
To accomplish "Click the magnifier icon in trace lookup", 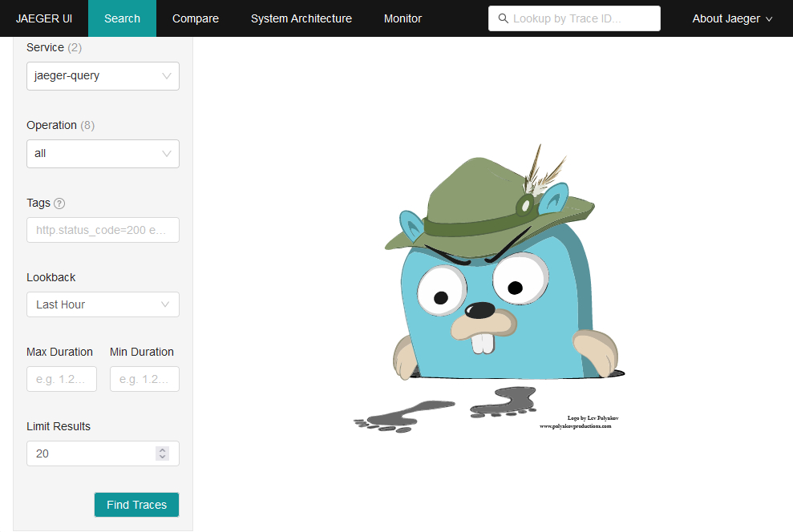I will tap(503, 18).
